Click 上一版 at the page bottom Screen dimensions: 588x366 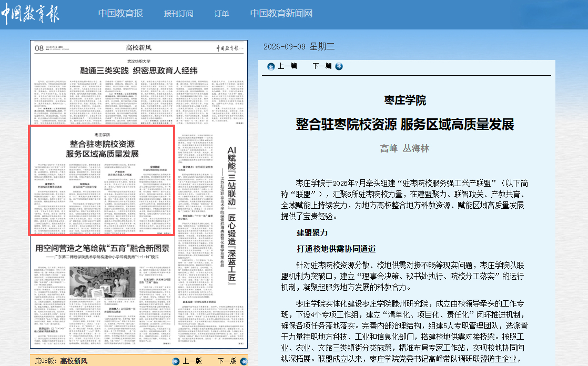tap(192, 361)
